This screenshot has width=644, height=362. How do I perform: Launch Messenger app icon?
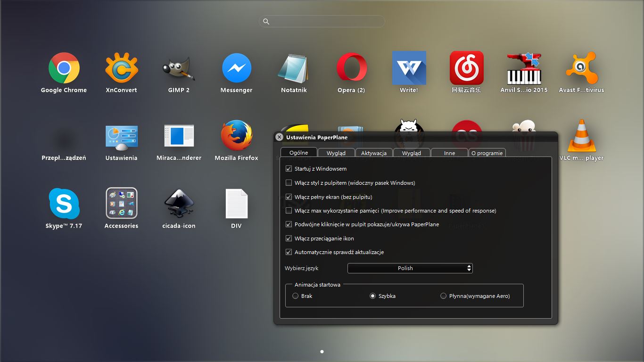(x=237, y=68)
